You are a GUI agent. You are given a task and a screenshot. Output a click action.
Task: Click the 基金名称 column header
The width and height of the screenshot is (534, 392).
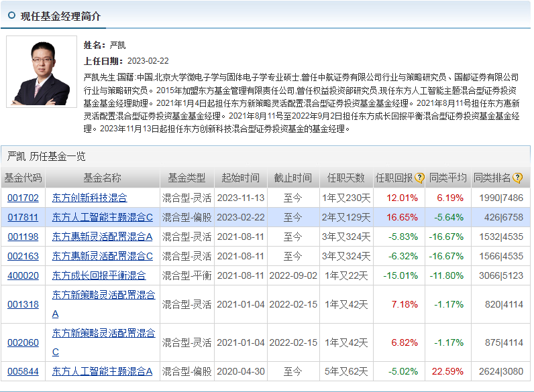(x=103, y=178)
